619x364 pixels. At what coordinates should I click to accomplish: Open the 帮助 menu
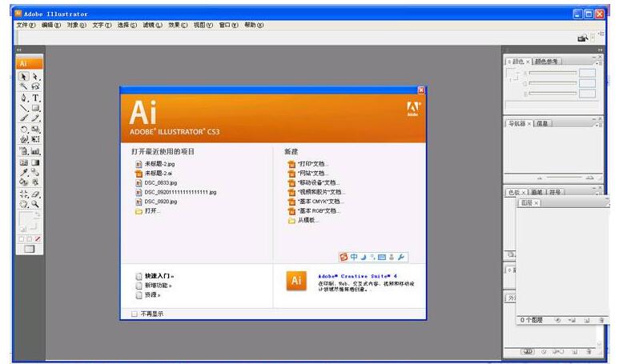254,25
